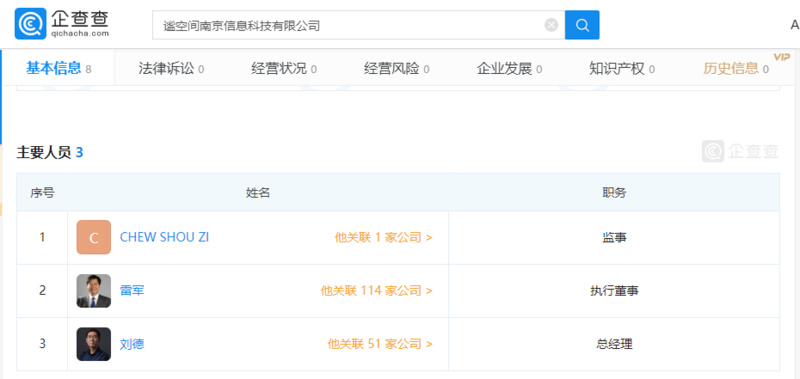Click 刘德's profile photo

[x=93, y=344]
